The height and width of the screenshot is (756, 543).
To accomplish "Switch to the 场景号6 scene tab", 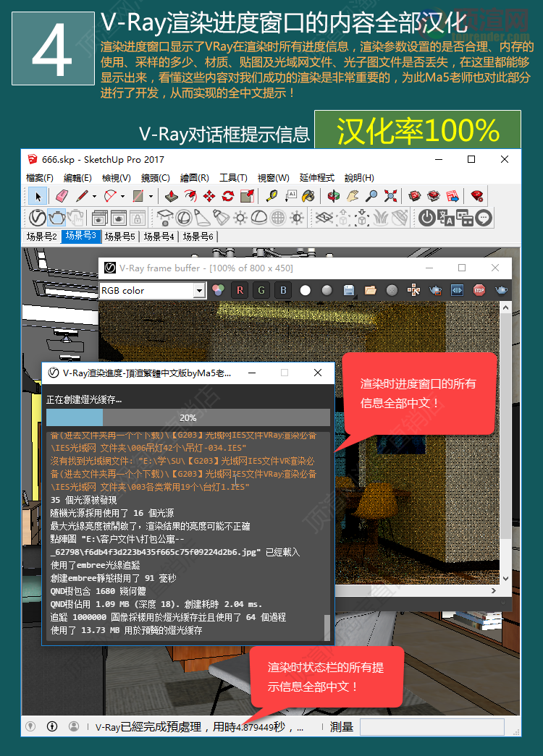I will point(198,237).
